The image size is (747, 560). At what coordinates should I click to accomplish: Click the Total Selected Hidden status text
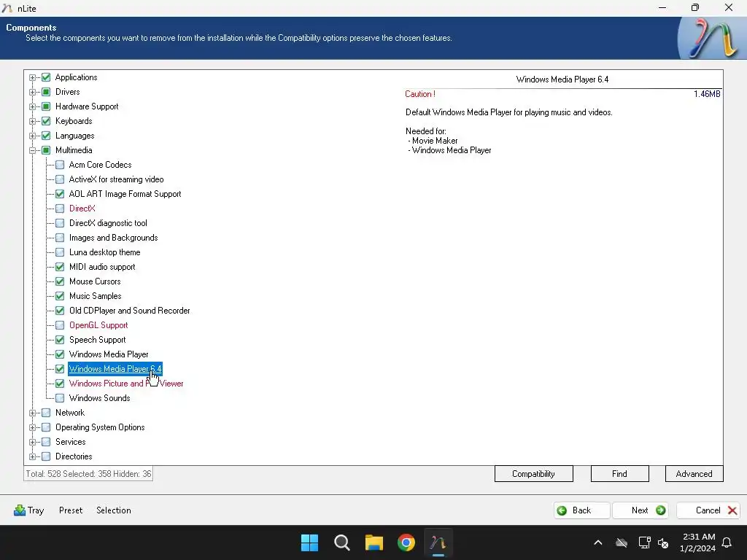coord(88,474)
